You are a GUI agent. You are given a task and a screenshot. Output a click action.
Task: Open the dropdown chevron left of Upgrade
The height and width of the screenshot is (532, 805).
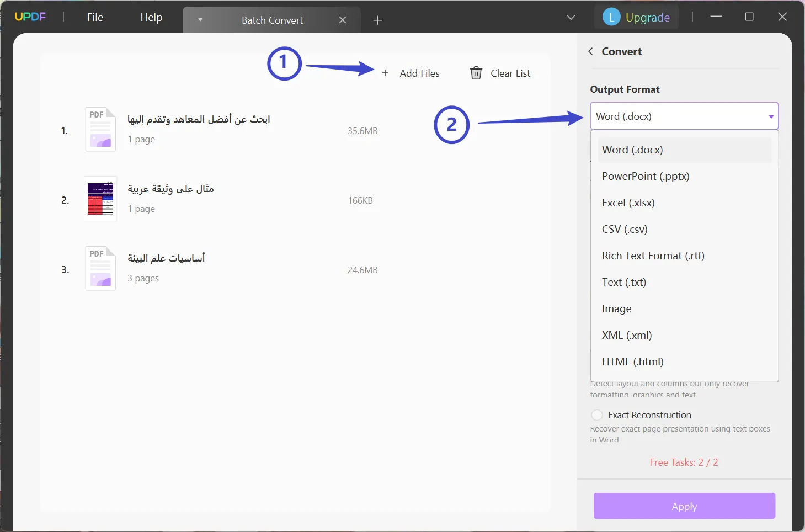tap(571, 17)
